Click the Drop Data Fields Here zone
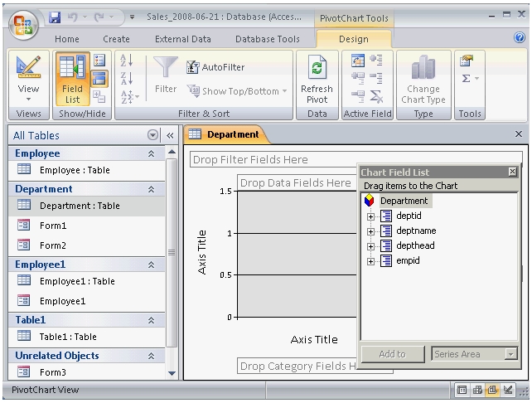Viewport: 532px width, 403px height. (x=296, y=183)
